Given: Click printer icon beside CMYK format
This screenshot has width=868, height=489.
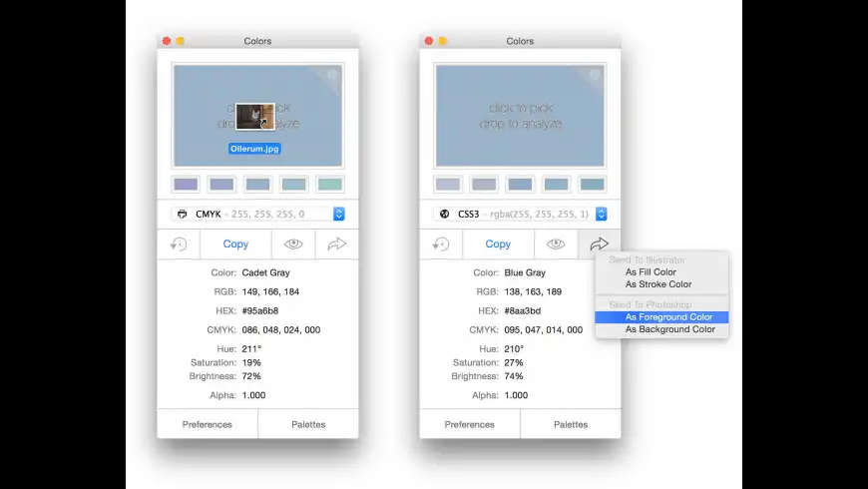Looking at the screenshot, I should point(183,214).
